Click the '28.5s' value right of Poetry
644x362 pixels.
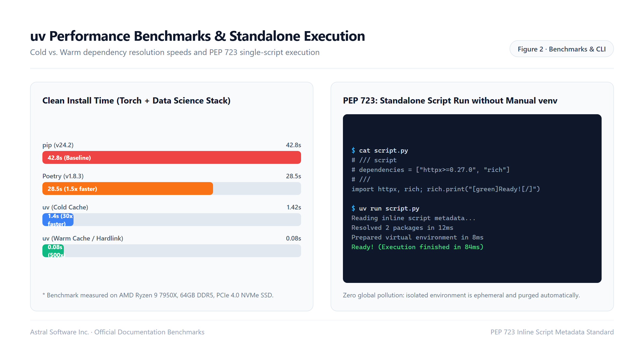293,176
